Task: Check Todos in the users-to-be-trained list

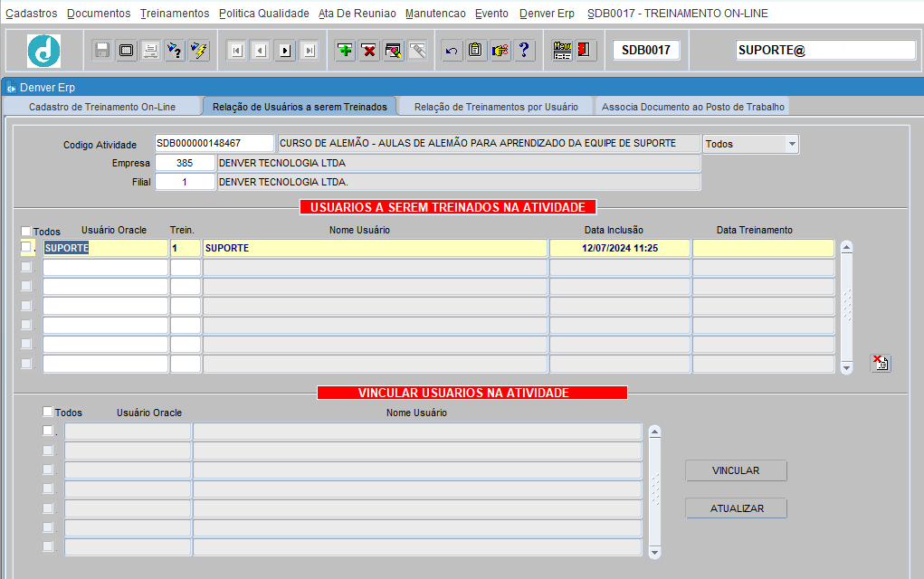Action: point(26,231)
